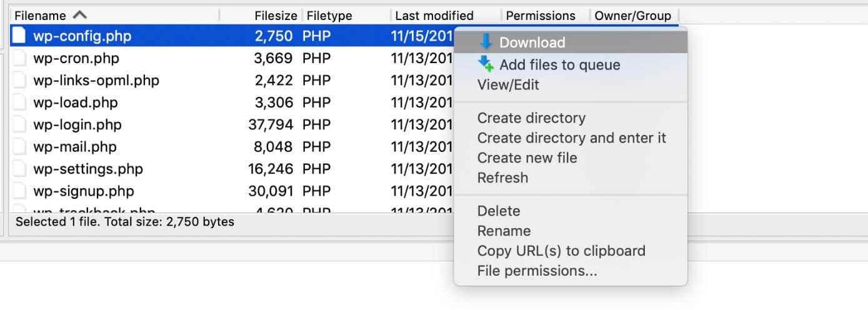The height and width of the screenshot is (310, 868).
Task: Select Rename in the context menu
Action: click(x=504, y=231)
